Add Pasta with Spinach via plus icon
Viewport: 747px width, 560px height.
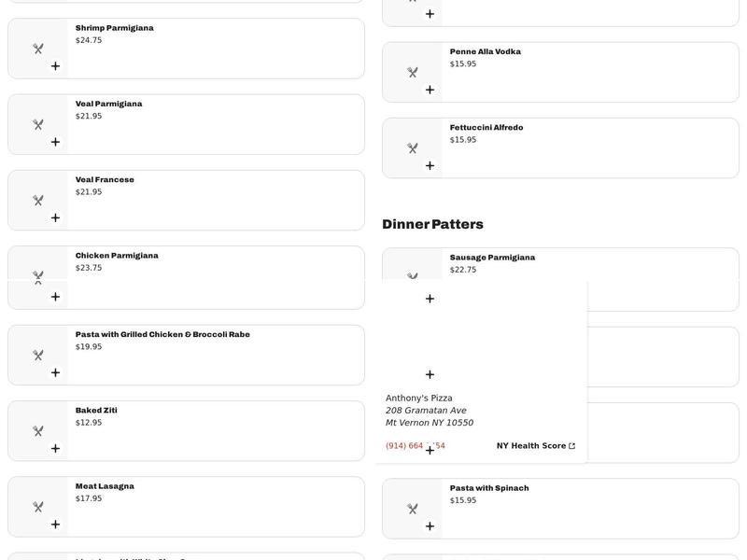(x=430, y=526)
